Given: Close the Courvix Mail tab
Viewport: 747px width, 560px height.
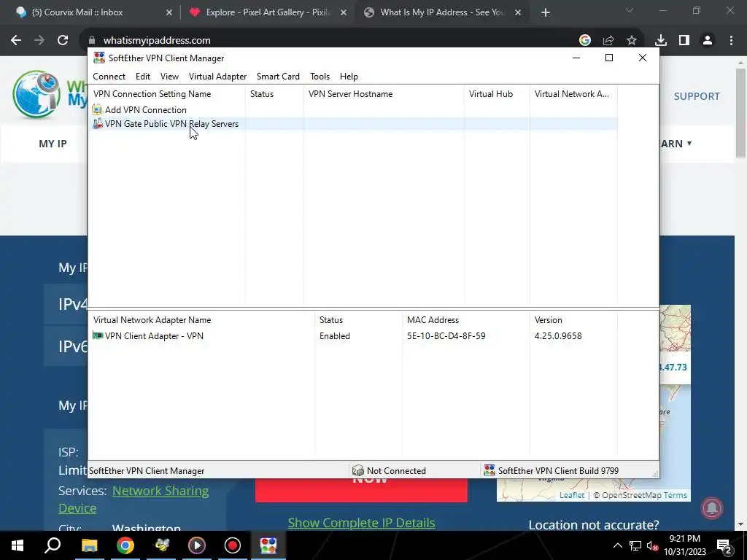Looking at the screenshot, I should coord(169,12).
